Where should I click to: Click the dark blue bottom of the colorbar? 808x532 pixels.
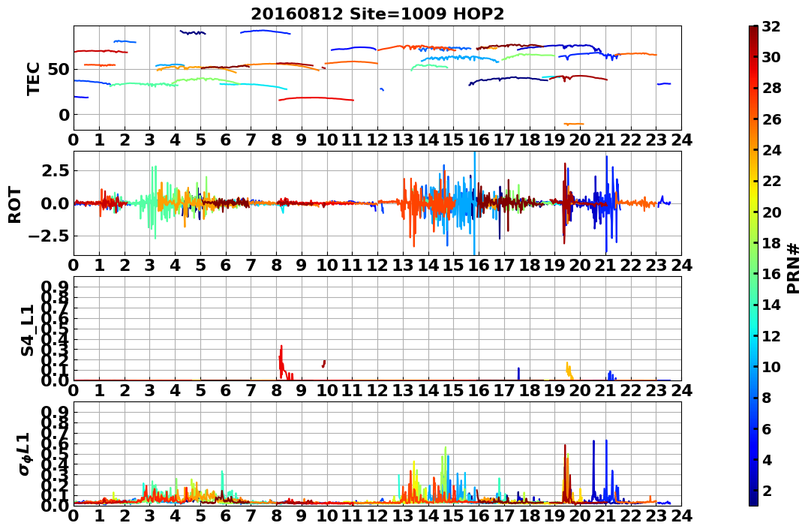[x=753, y=501]
